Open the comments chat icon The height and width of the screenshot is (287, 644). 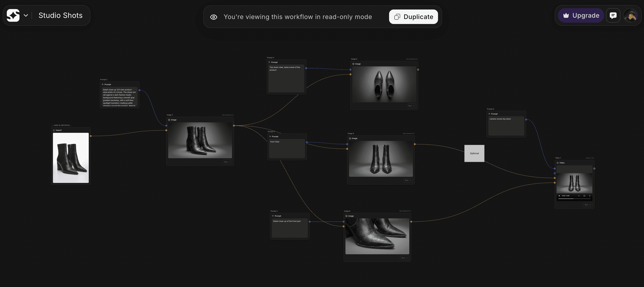coord(613,15)
